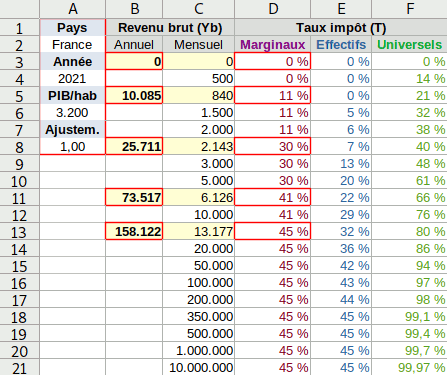Click the 'Revenu brut (Yb)' header
The image size is (447, 375).
tap(170, 27)
